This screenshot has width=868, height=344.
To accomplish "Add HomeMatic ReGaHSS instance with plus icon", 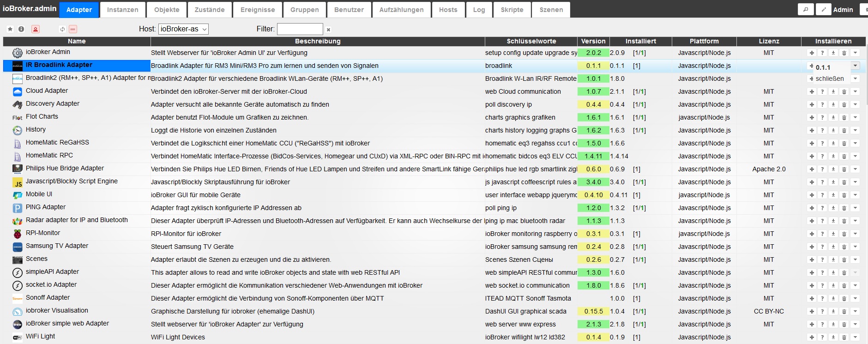I will (812, 144).
